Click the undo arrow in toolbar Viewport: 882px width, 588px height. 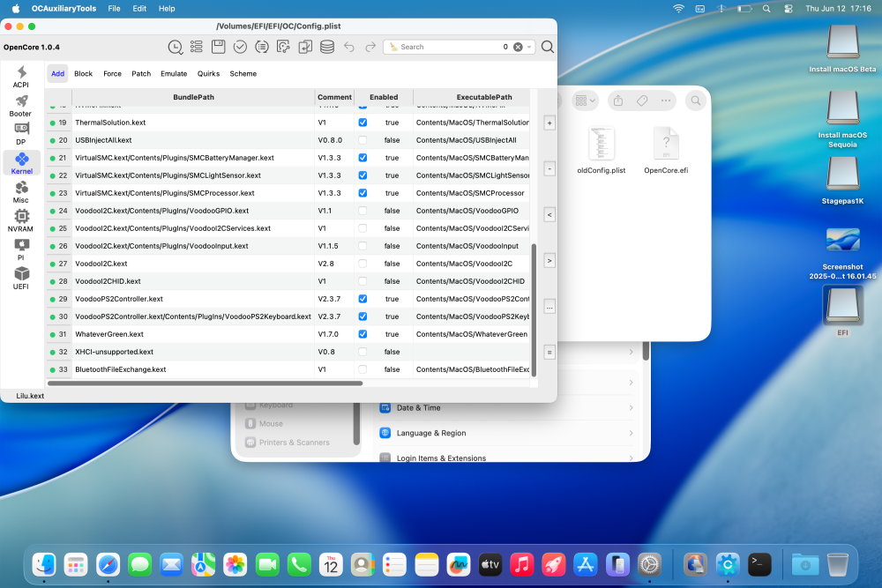pos(348,48)
